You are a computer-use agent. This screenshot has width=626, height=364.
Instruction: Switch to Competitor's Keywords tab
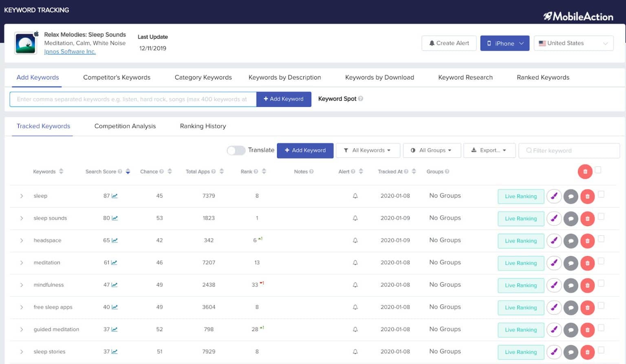point(117,77)
